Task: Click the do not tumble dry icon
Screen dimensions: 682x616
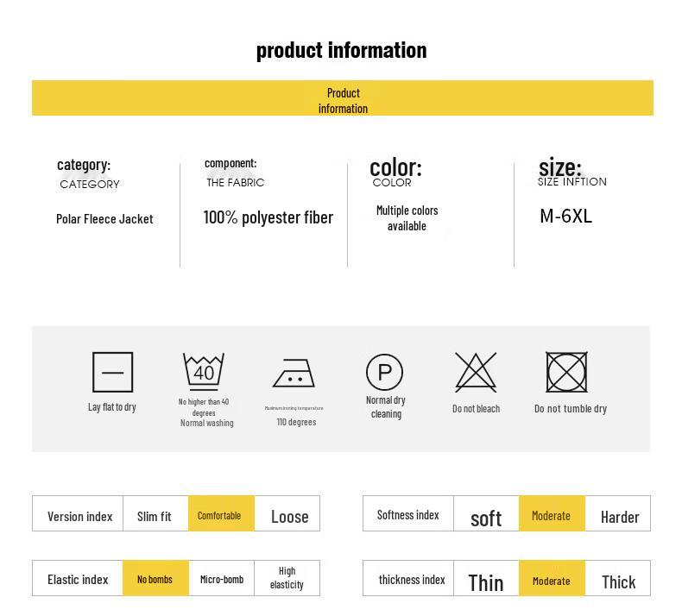Action: (566, 372)
